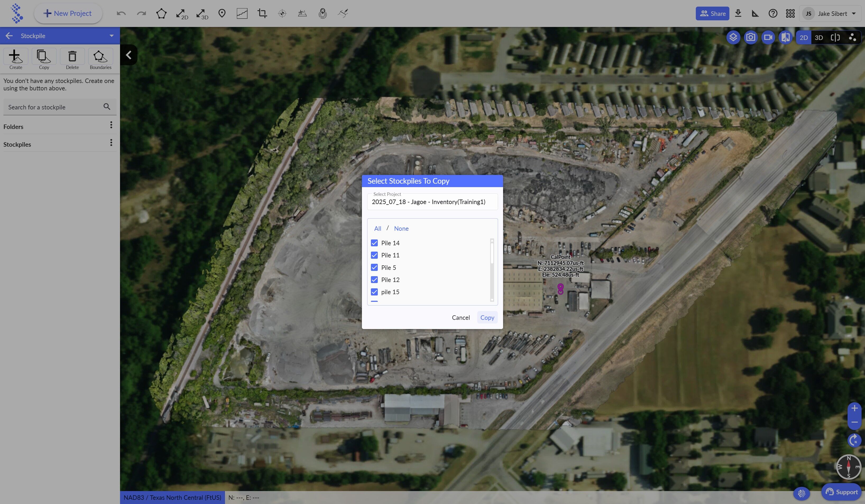Click the redo arrow icon
This screenshot has width=865, height=504.
(141, 13)
